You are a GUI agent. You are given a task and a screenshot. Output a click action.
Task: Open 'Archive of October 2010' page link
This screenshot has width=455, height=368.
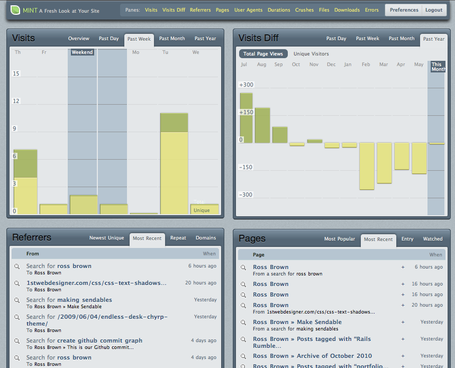[x=312, y=356]
